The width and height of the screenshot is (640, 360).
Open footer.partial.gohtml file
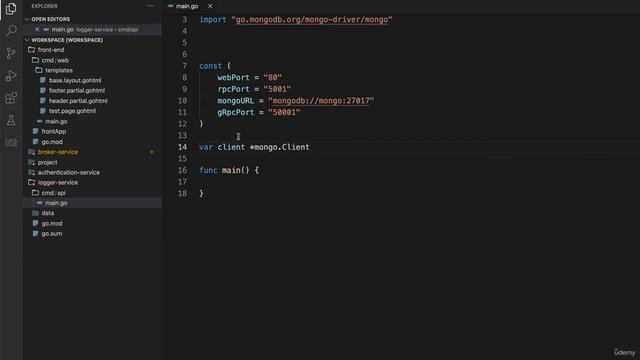tap(77, 91)
